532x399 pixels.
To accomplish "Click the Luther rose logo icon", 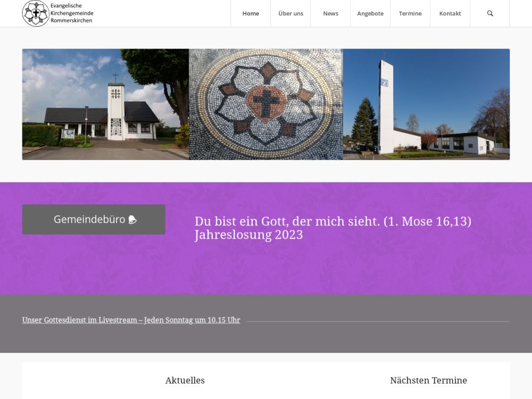I will click(35, 13).
